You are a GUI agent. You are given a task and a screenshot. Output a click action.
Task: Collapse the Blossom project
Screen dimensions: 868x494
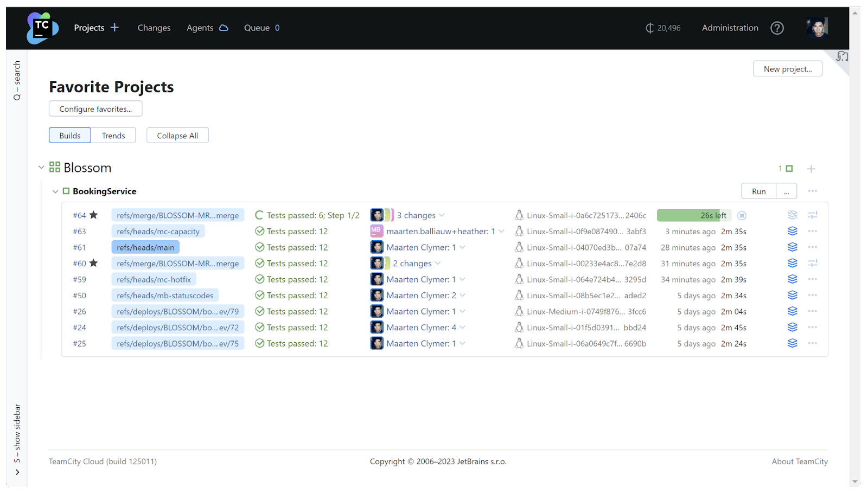41,168
